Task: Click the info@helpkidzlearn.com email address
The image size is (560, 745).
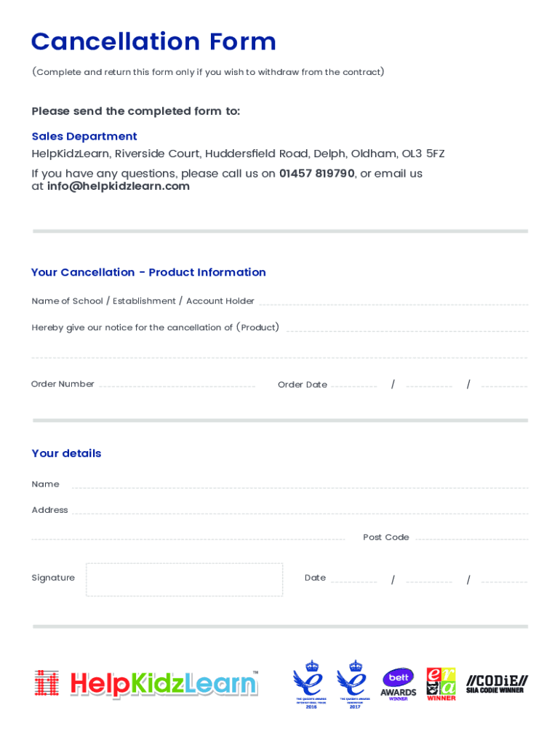Action: click(x=117, y=186)
